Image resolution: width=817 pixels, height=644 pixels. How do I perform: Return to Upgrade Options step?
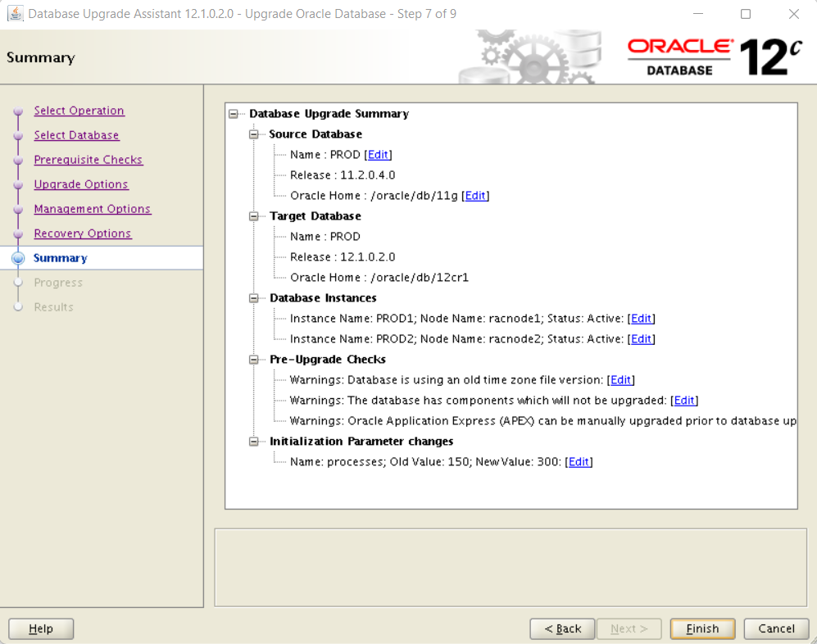(x=81, y=184)
